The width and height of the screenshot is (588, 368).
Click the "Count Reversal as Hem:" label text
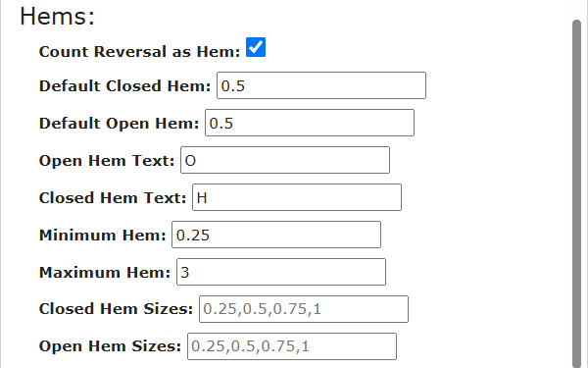tap(139, 52)
